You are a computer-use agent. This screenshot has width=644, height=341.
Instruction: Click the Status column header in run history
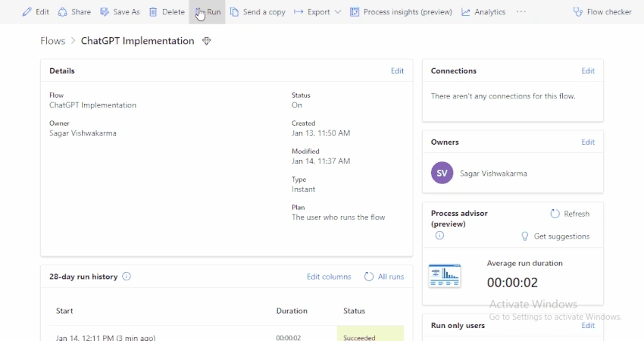354,311
